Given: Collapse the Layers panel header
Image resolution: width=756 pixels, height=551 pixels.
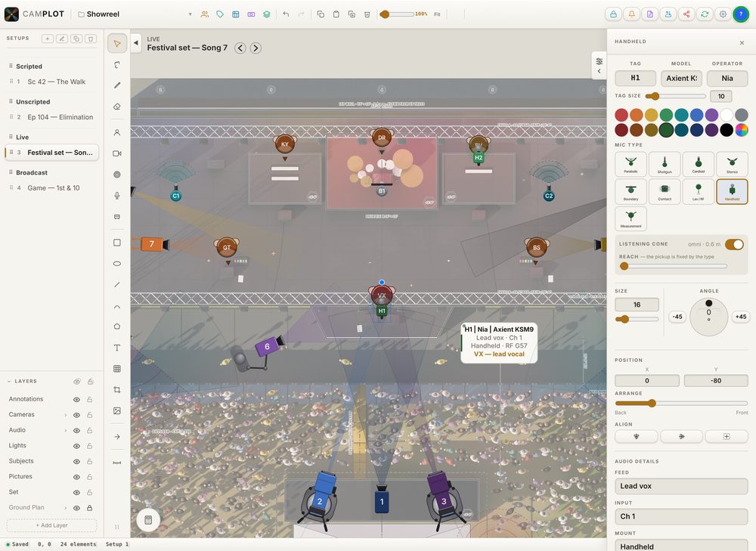Looking at the screenshot, I should coord(8,381).
